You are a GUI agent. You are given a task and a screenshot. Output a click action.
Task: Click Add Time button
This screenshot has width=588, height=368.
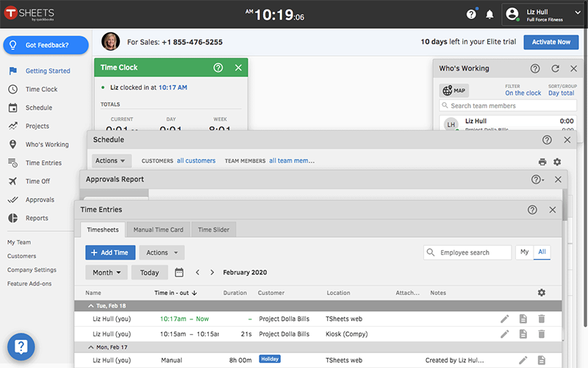[x=110, y=252]
